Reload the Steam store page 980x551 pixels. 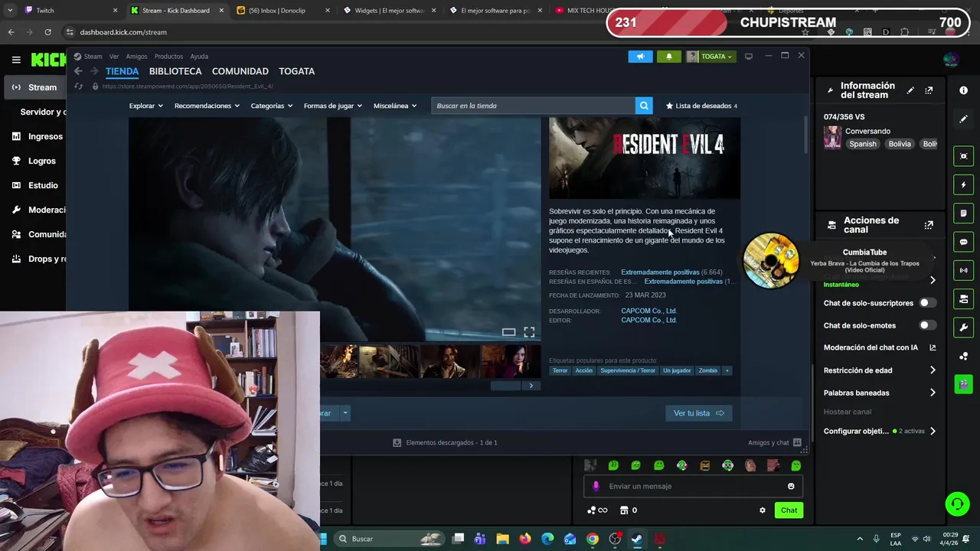click(78, 86)
